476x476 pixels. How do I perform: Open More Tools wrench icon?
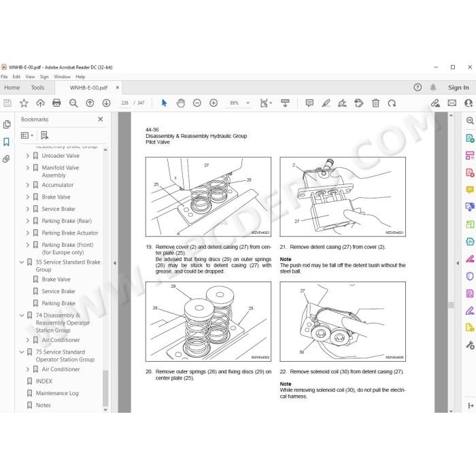(x=470, y=345)
